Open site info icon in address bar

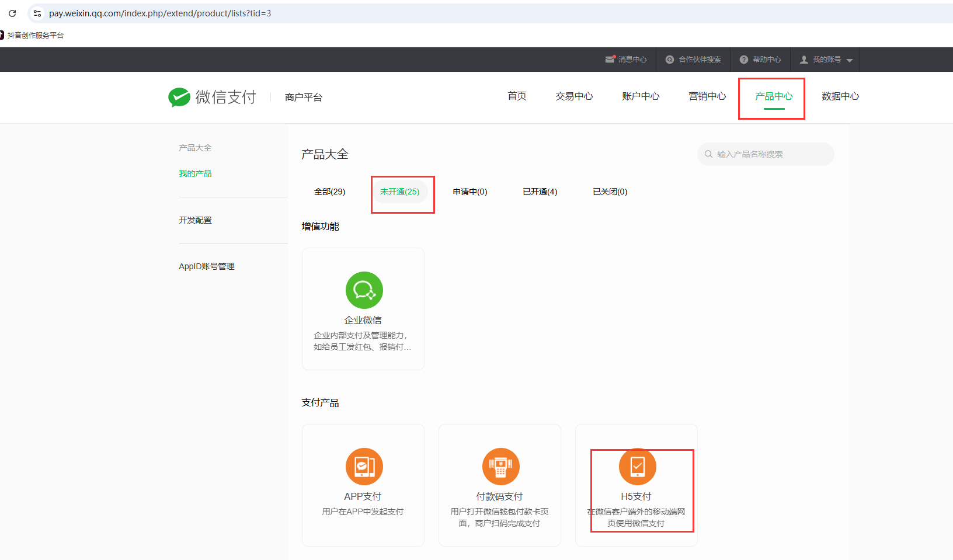pos(37,13)
